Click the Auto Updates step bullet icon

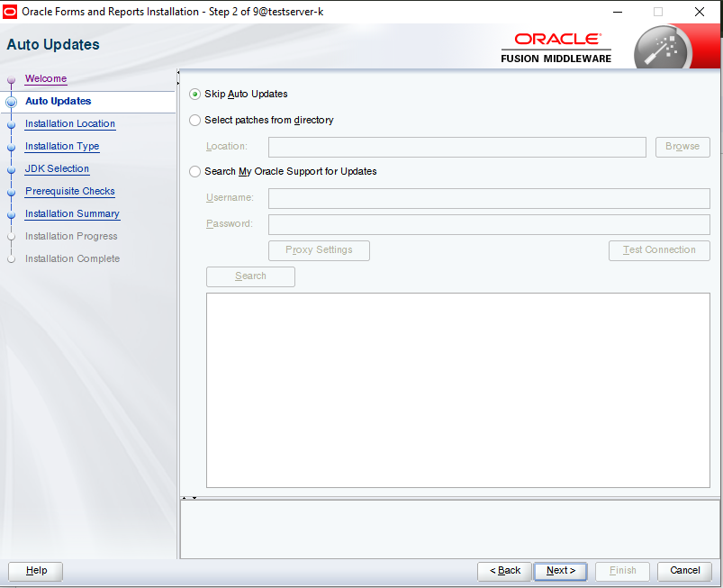[x=12, y=102]
